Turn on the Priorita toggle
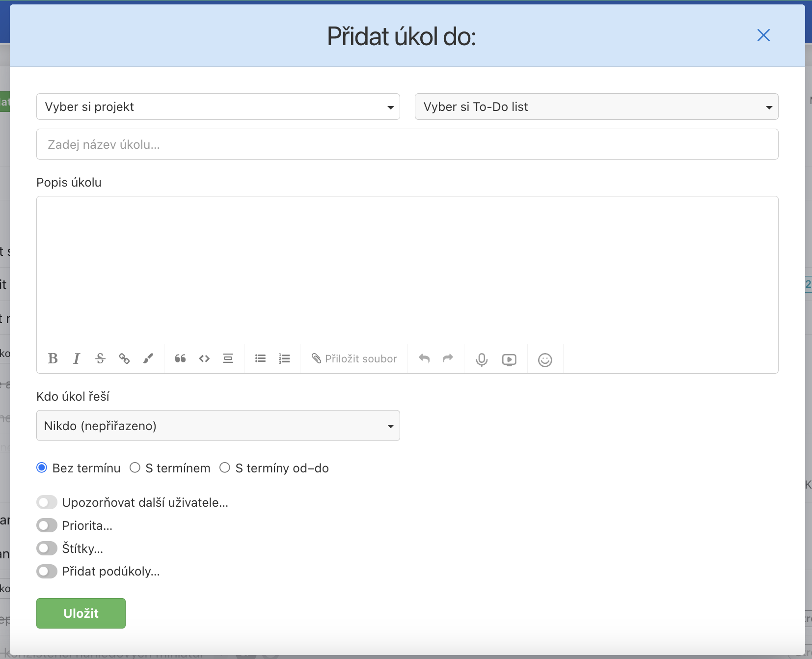The image size is (812, 659). pyautogui.click(x=47, y=525)
